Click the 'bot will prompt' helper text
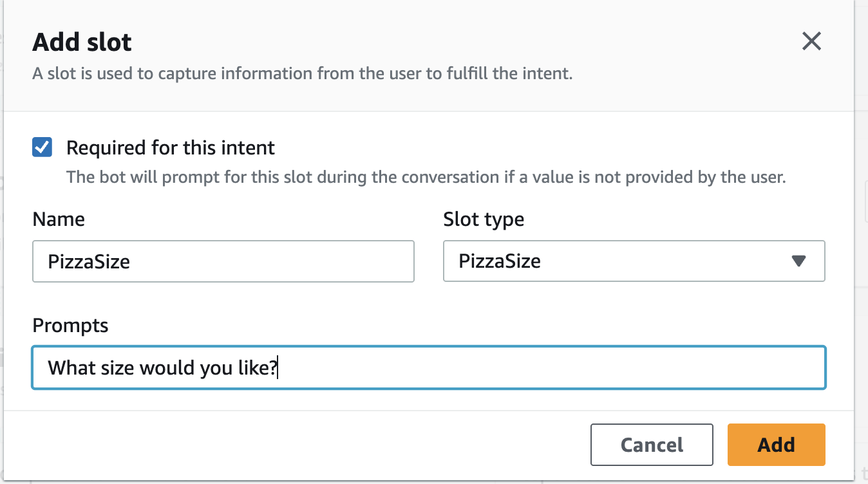This screenshot has width=868, height=484. point(426,177)
